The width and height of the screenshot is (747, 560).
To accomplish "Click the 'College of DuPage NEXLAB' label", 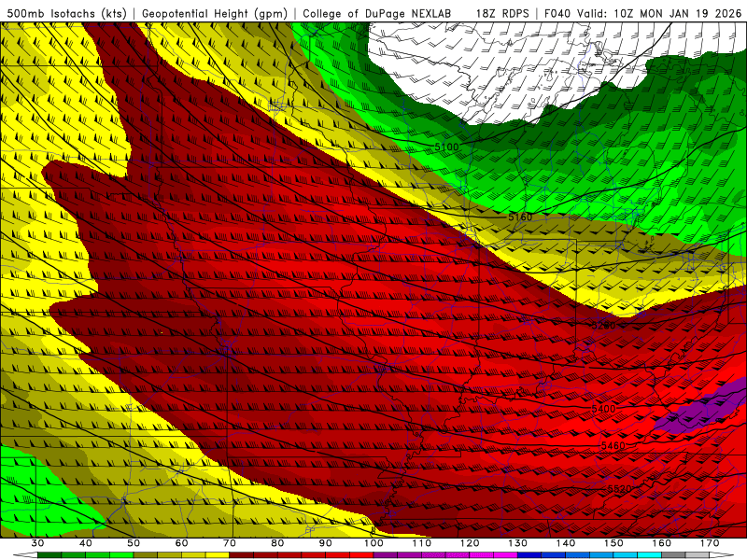I will 377,13.
